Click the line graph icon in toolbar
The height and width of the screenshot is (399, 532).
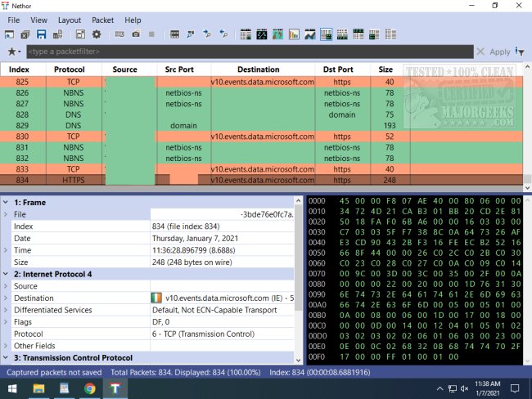pyautogui.click(x=309, y=34)
